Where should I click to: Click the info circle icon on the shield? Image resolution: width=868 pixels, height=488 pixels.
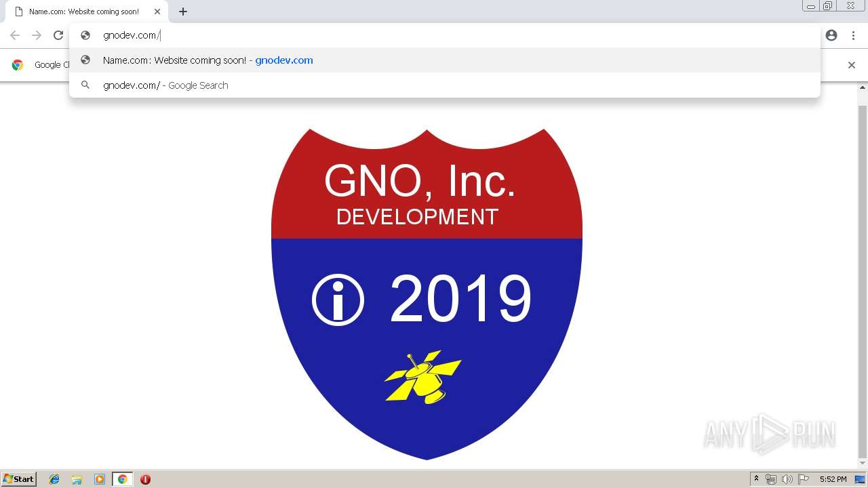point(338,300)
